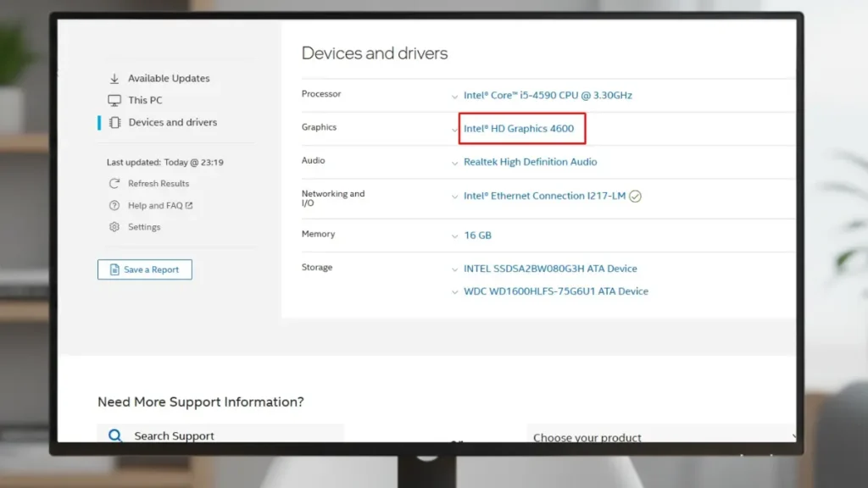Click the green checkmark beside Ethernet Connection
The width and height of the screenshot is (868, 488).
point(635,196)
